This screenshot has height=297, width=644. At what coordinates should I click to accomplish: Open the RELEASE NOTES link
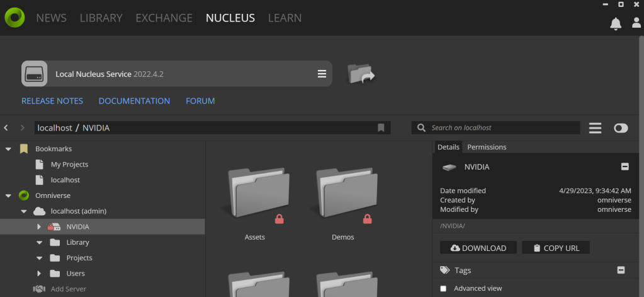(52, 101)
